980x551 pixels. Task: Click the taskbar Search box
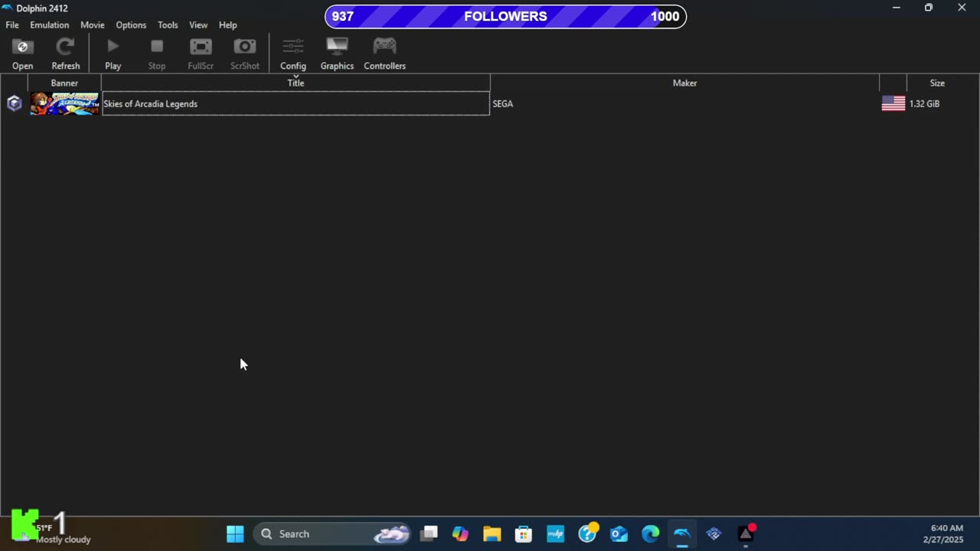coord(332,533)
